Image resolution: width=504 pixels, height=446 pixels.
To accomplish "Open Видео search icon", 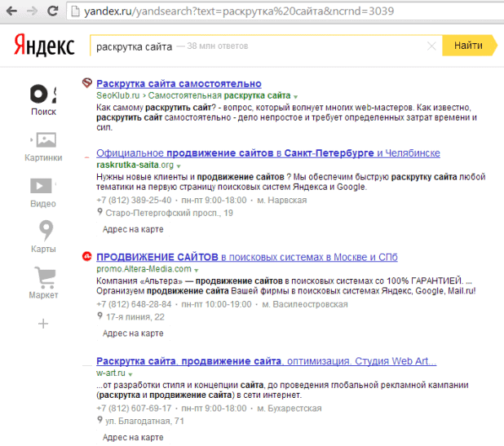I will click(42, 186).
